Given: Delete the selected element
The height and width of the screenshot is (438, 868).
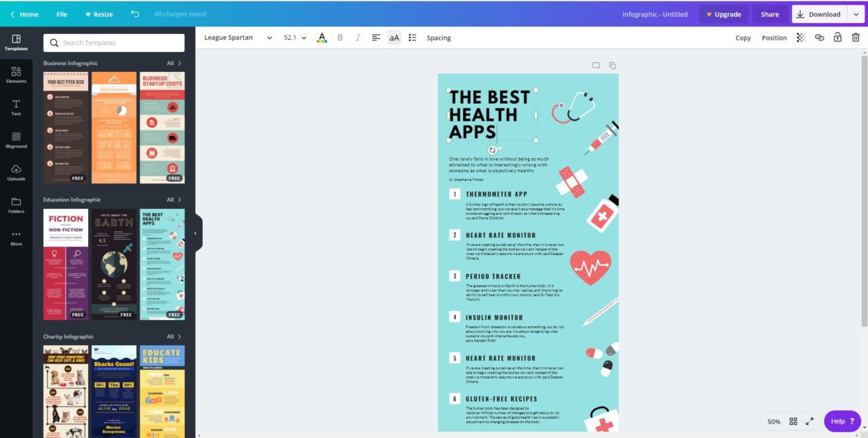Looking at the screenshot, I should [x=855, y=37].
